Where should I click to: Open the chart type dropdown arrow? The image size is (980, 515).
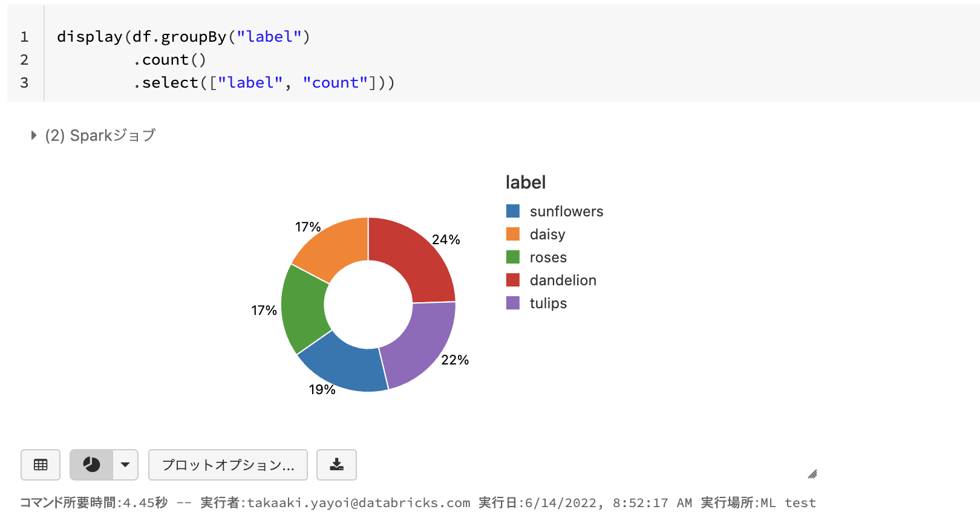click(x=125, y=465)
